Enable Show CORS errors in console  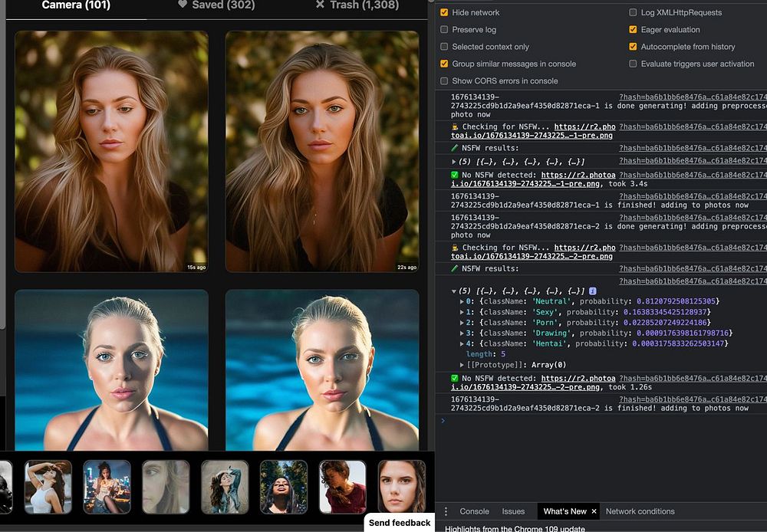[444, 81]
